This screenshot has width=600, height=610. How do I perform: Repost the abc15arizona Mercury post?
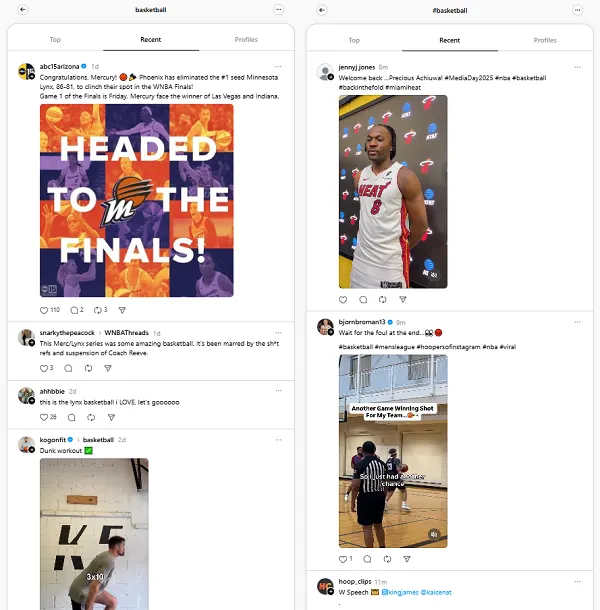98,310
